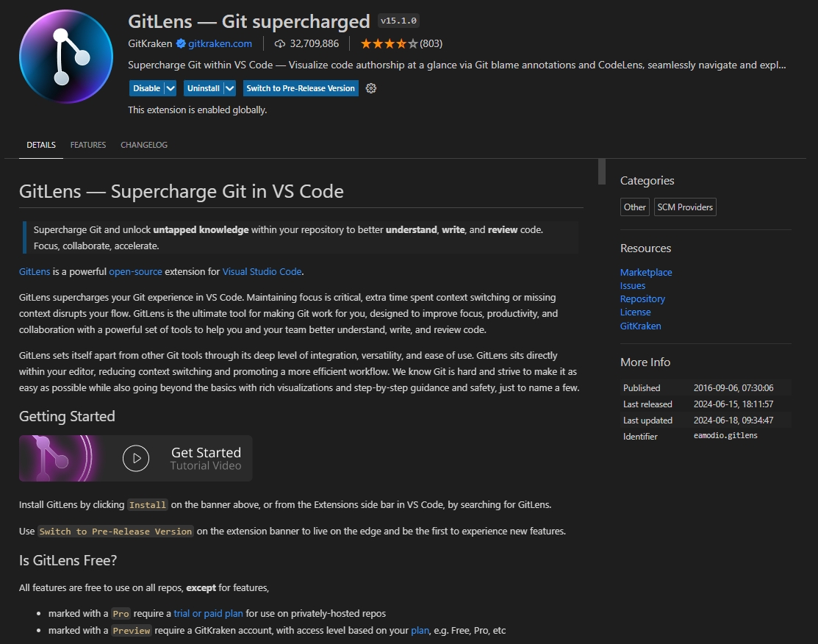Open the gitkraken.com publisher link
Image resolution: width=818 pixels, height=644 pixels.
click(x=220, y=44)
